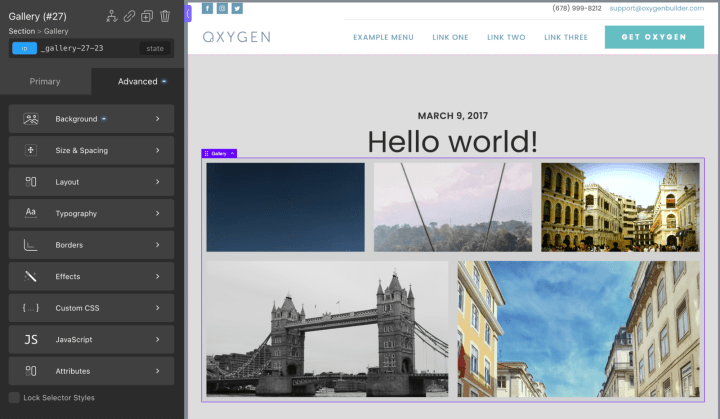The image size is (720, 419).
Task: Switch to the Advanced tab
Action: [x=138, y=81]
